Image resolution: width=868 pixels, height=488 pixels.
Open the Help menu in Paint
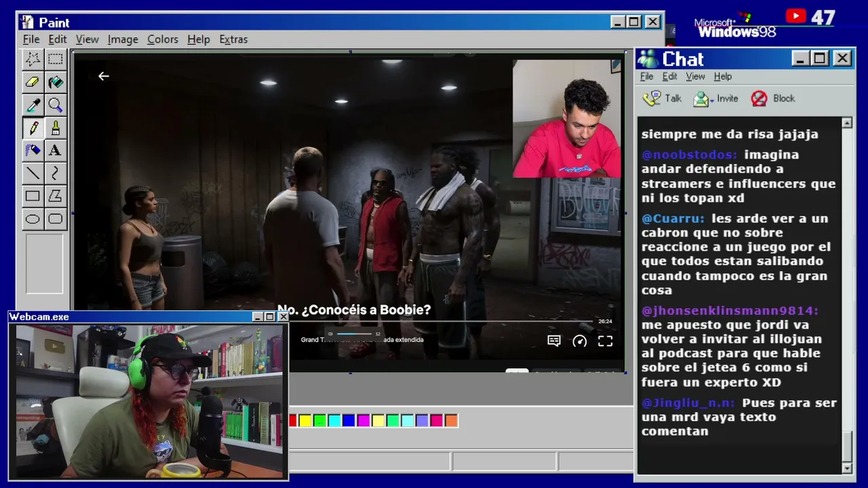[x=199, y=39]
